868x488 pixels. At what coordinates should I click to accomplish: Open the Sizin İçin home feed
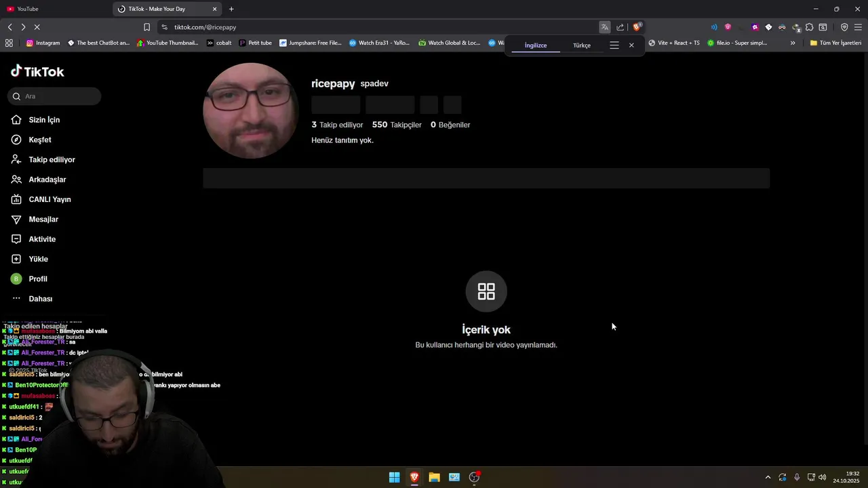coord(36,120)
